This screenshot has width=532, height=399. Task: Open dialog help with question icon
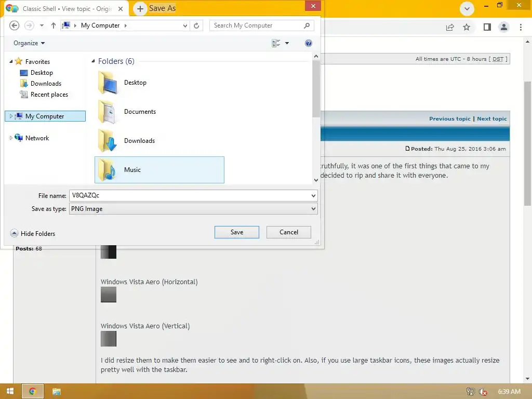[x=309, y=43]
